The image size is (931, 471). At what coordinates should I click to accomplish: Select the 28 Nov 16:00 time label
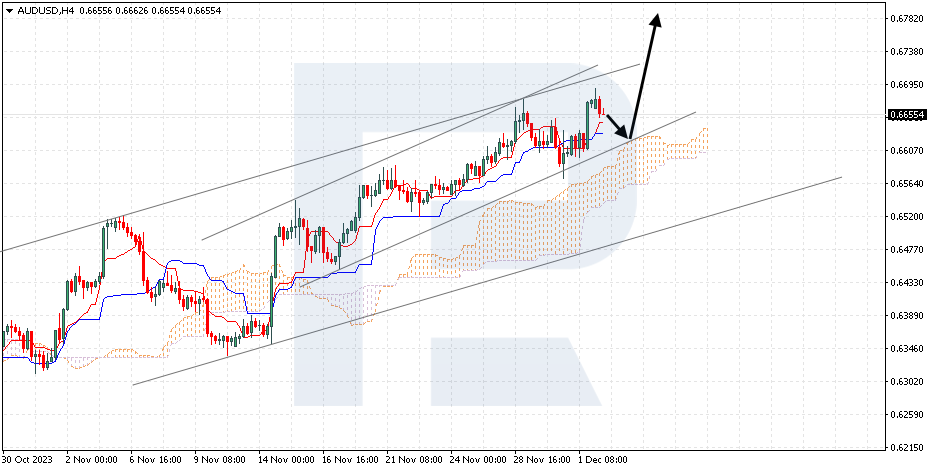coord(542,460)
